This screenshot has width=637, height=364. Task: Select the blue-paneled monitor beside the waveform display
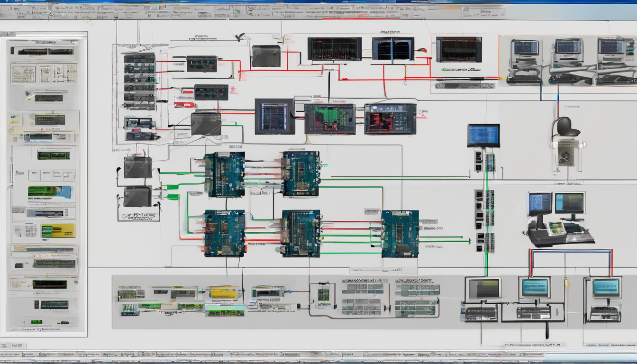[393, 49]
